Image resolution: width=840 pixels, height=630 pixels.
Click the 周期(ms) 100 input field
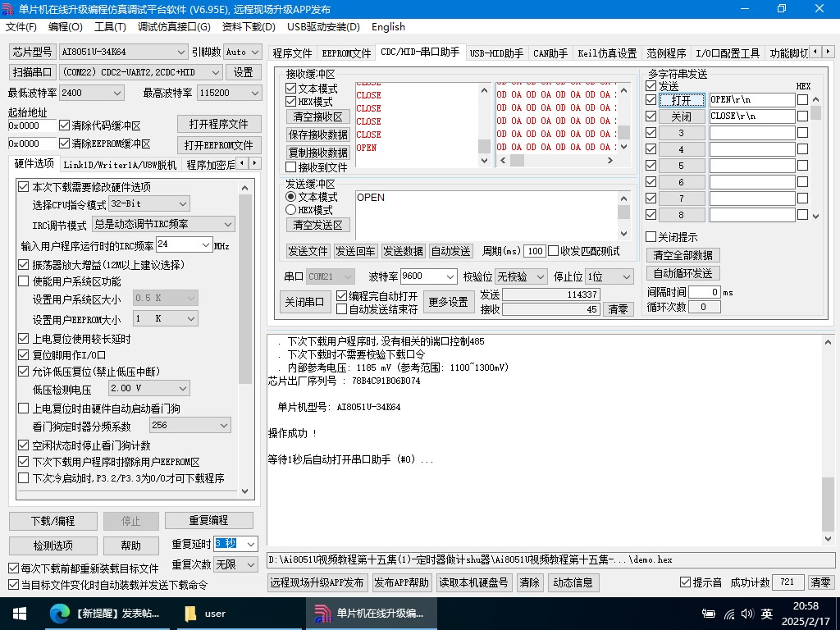point(535,251)
